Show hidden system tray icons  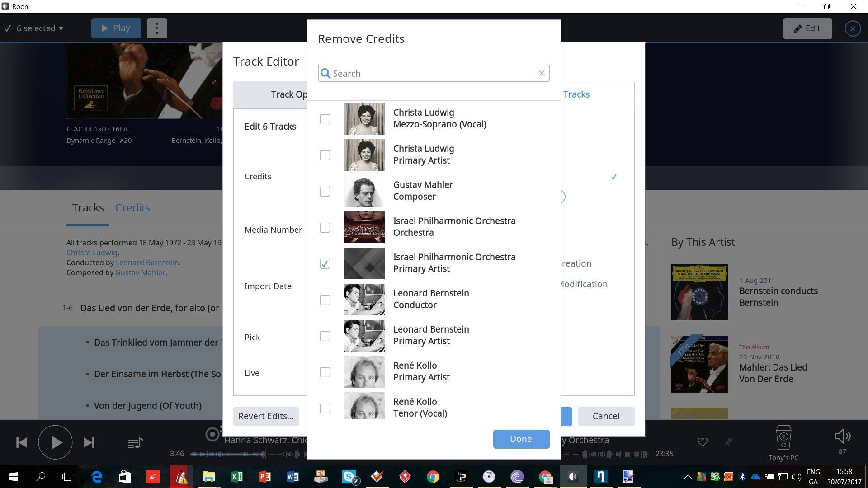pos(688,477)
